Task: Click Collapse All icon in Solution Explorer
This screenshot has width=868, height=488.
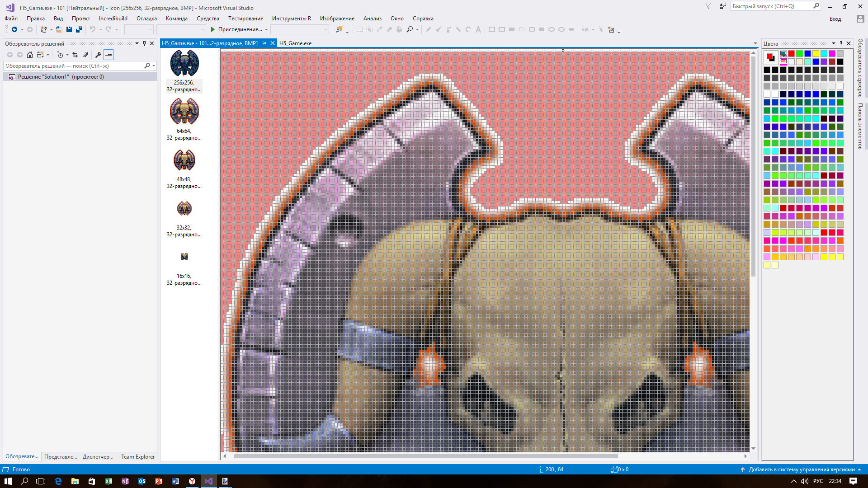Action: [85, 55]
